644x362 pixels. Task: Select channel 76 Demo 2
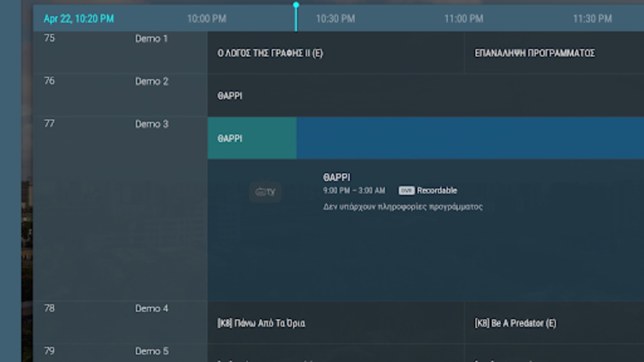point(120,95)
